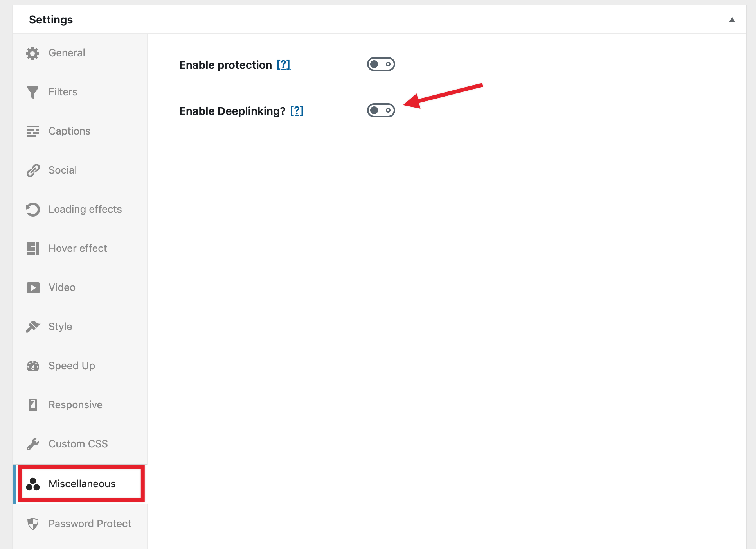Click the Loading effects circular arrow icon
The height and width of the screenshot is (549, 756).
click(32, 210)
